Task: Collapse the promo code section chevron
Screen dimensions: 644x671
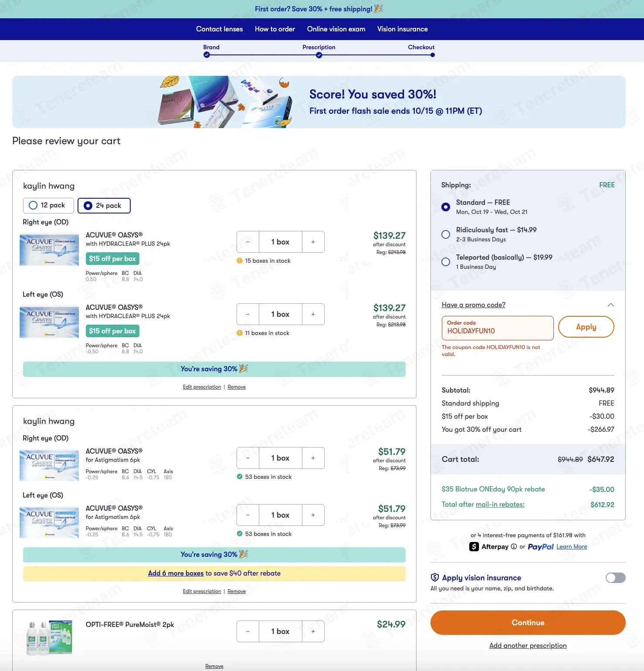Action: [610, 305]
